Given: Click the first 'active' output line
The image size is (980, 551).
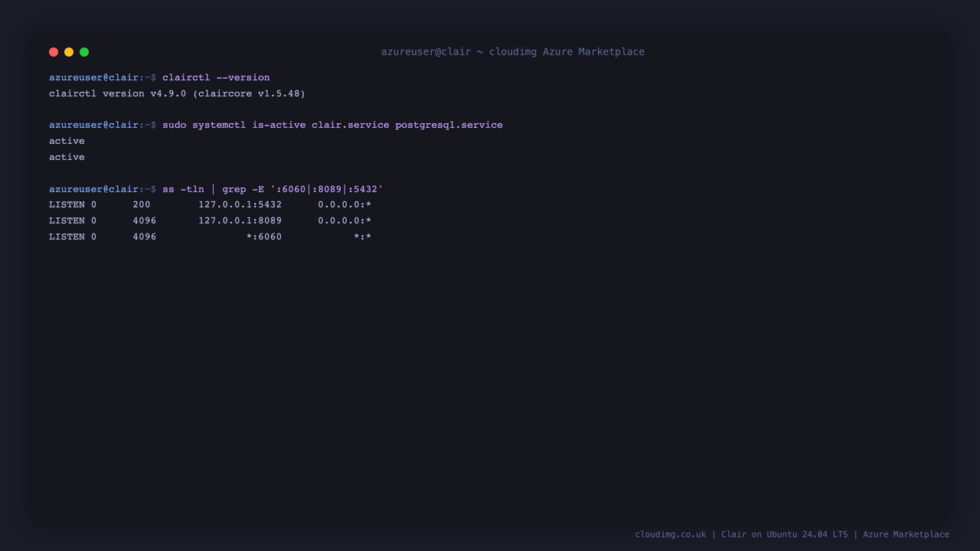Looking at the screenshot, I should [x=67, y=141].
